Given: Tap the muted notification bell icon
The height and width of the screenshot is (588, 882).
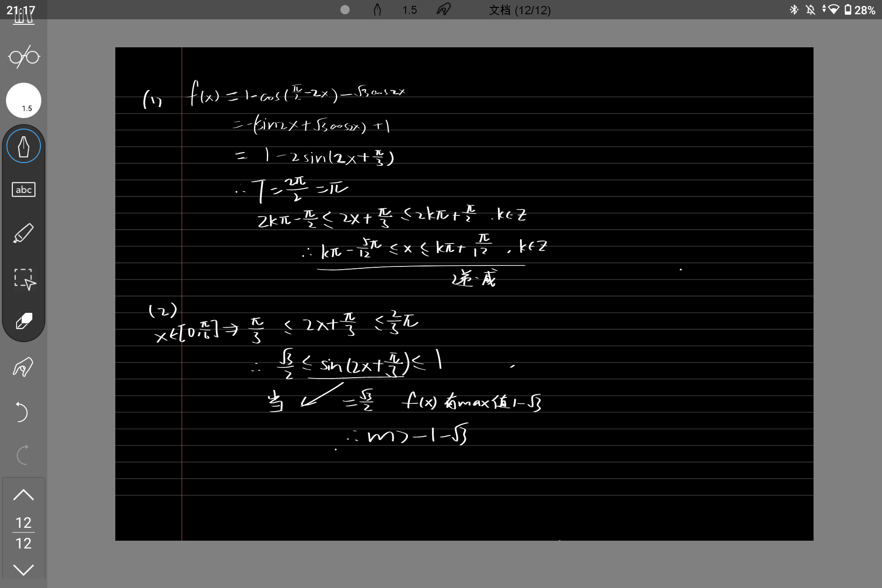Looking at the screenshot, I should coord(811,10).
